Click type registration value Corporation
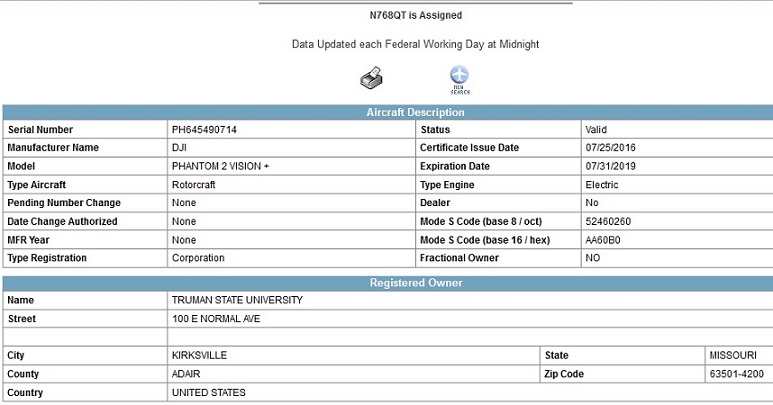773x405 pixels. coord(198,258)
